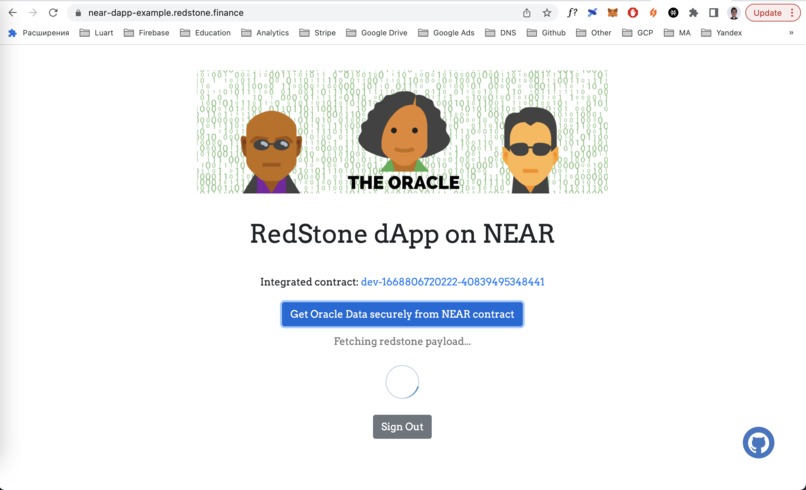Screen dimensions: 806x490
Task: Open the f? extension icon
Action: pyautogui.click(x=572, y=13)
